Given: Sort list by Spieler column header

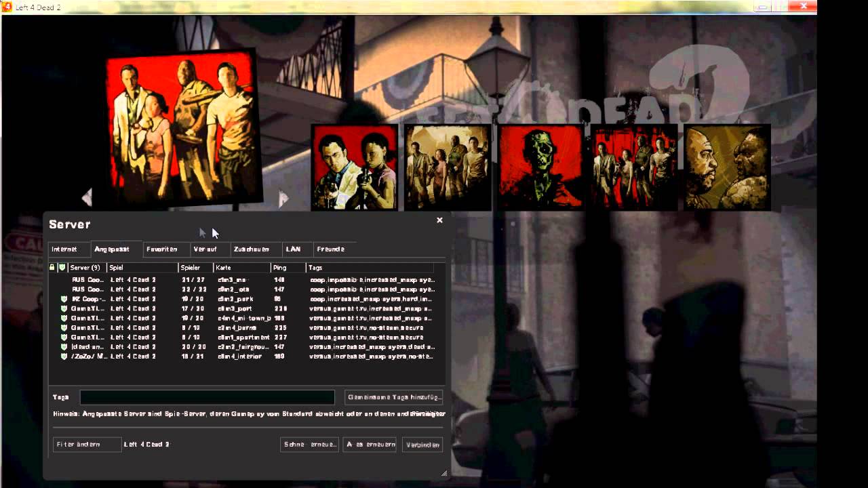Looking at the screenshot, I should 196,268.
